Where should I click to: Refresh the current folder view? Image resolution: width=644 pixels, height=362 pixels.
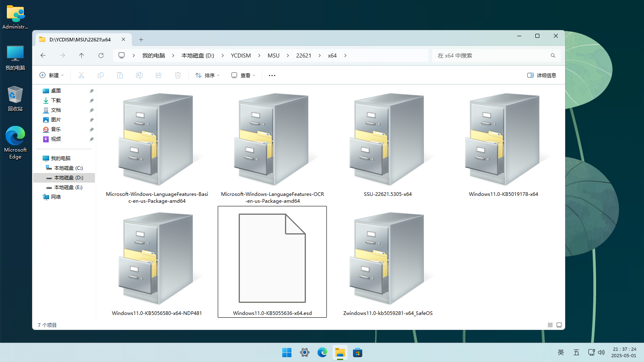pyautogui.click(x=101, y=56)
